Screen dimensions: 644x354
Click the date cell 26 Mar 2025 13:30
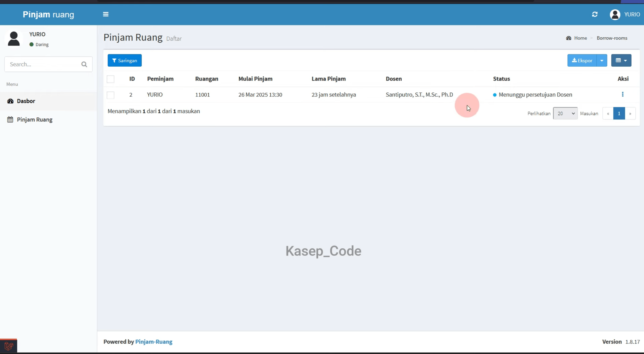(x=260, y=95)
